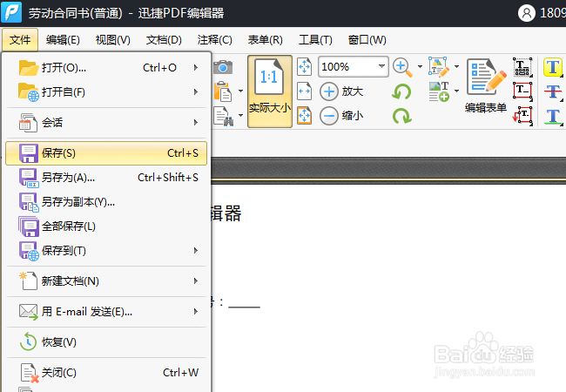The width and height of the screenshot is (566, 392).
Task: Open the 文件 menu
Action: [x=20, y=40]
